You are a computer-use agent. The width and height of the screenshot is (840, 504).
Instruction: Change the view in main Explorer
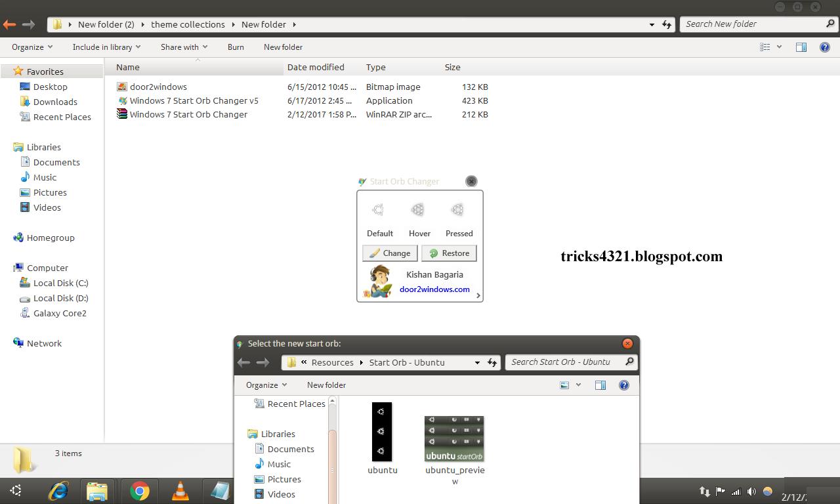(x=765, y=47)
